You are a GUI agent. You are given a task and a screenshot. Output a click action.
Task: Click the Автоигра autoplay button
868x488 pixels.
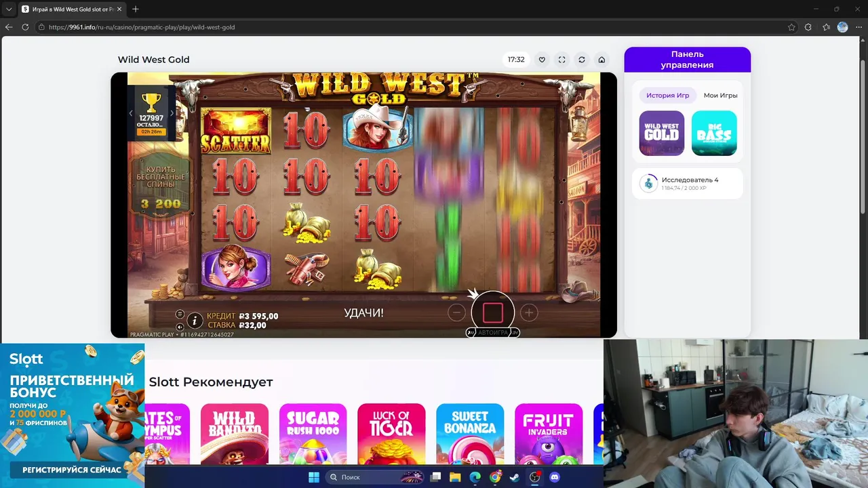tap(493, 333)
